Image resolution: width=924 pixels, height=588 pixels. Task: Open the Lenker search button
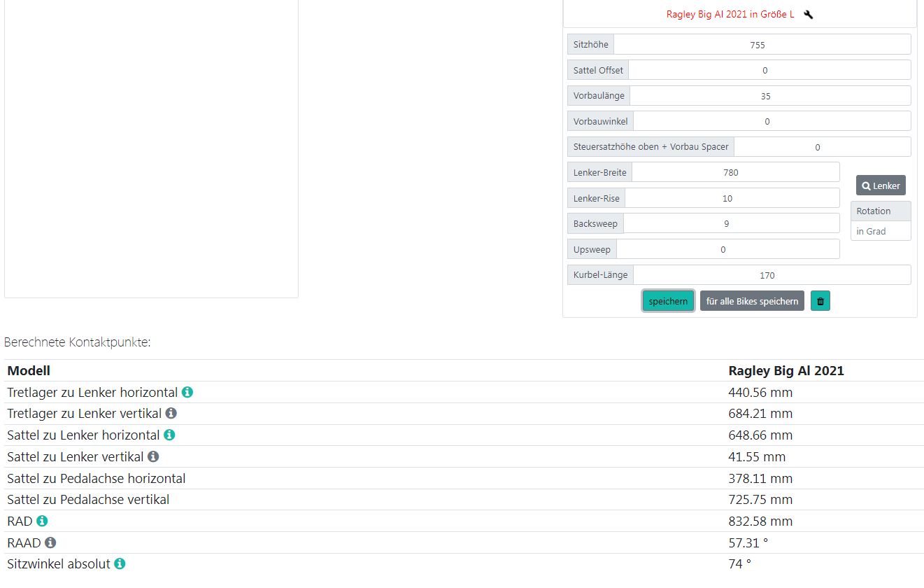click(881, 185)
